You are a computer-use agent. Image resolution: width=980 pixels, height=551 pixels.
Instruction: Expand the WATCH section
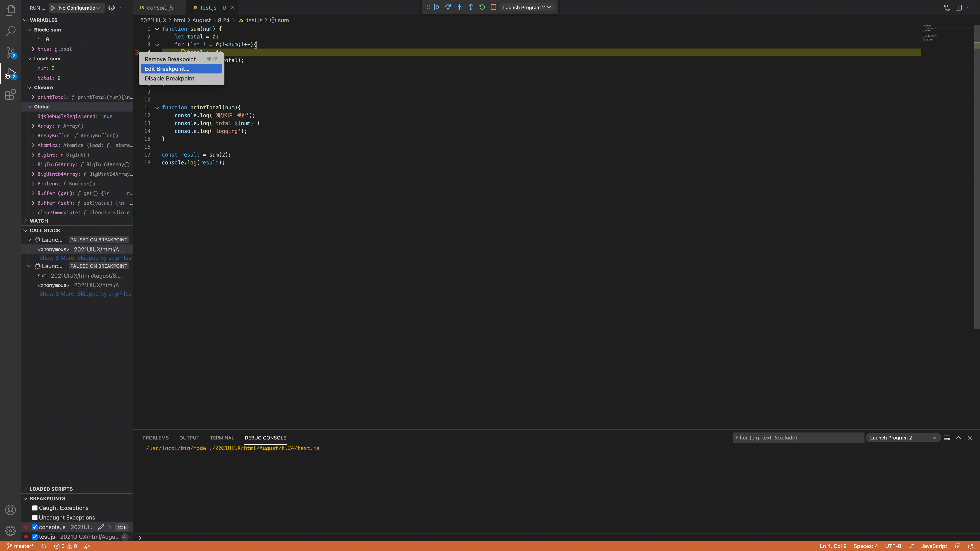click(x=39, y=221)
